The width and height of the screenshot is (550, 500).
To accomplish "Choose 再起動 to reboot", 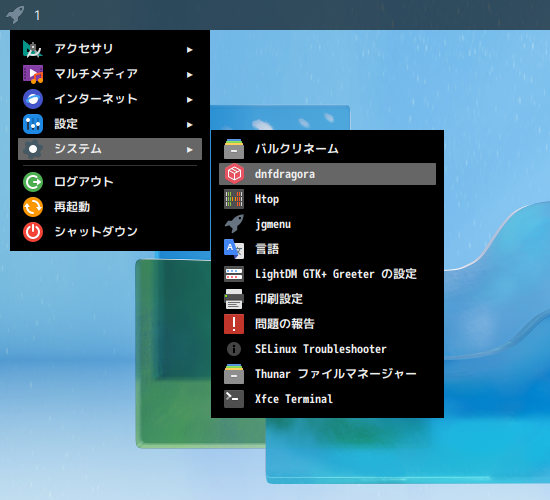I will (x=110, y=207).
